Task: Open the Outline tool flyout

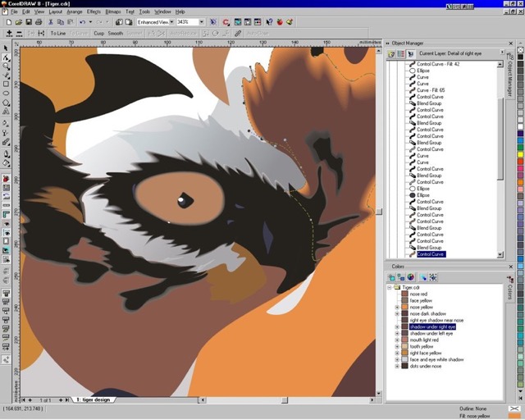Action: tap(6, 154)
